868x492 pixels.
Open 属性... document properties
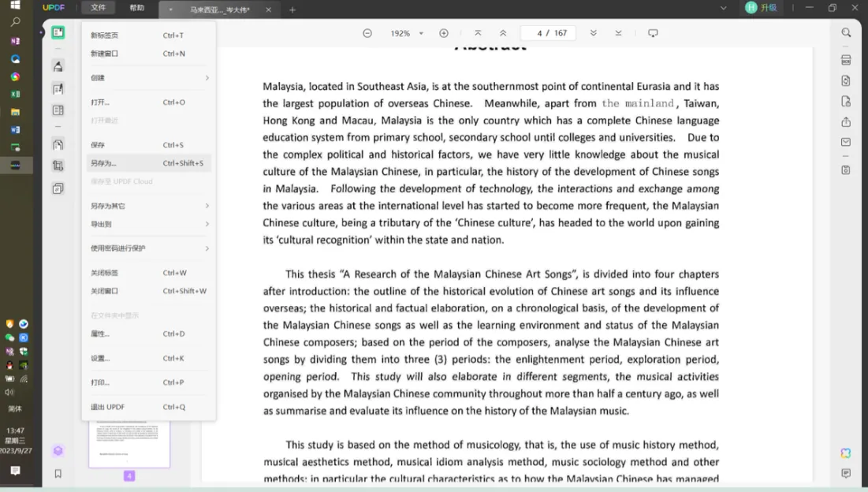pyautogui.click(x=150, y=334)
